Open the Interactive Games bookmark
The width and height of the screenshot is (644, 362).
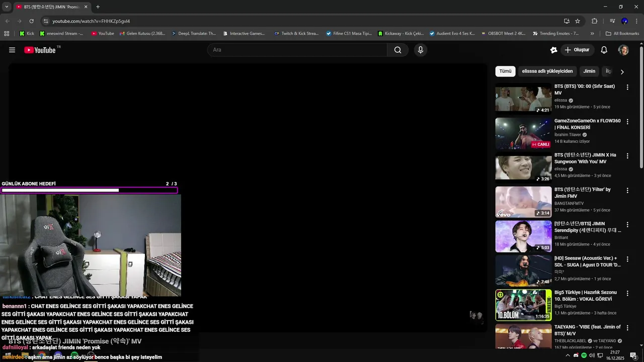244,34
